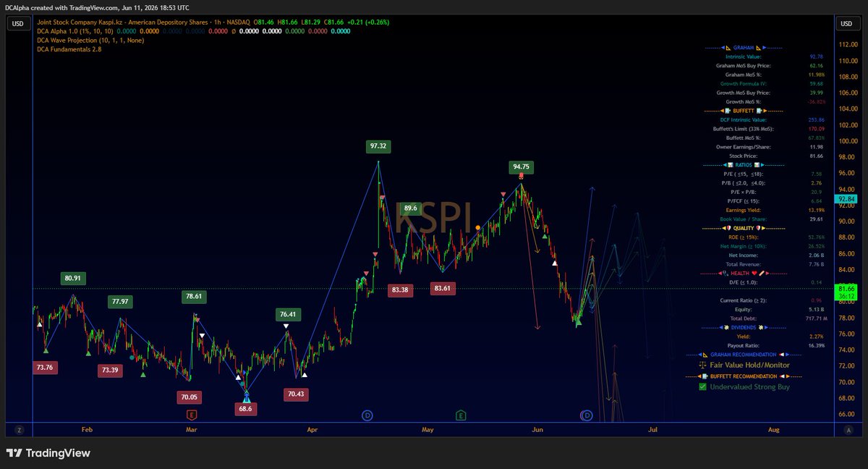Click the GRAHAM section header in fundamentals table
The image size is (868, 469).
[744, 47]
